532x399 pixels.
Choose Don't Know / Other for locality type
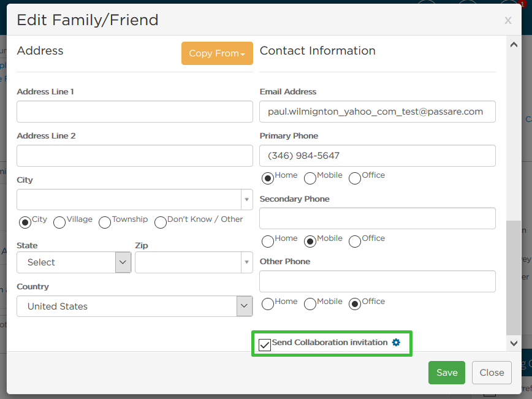click(160, 222)
